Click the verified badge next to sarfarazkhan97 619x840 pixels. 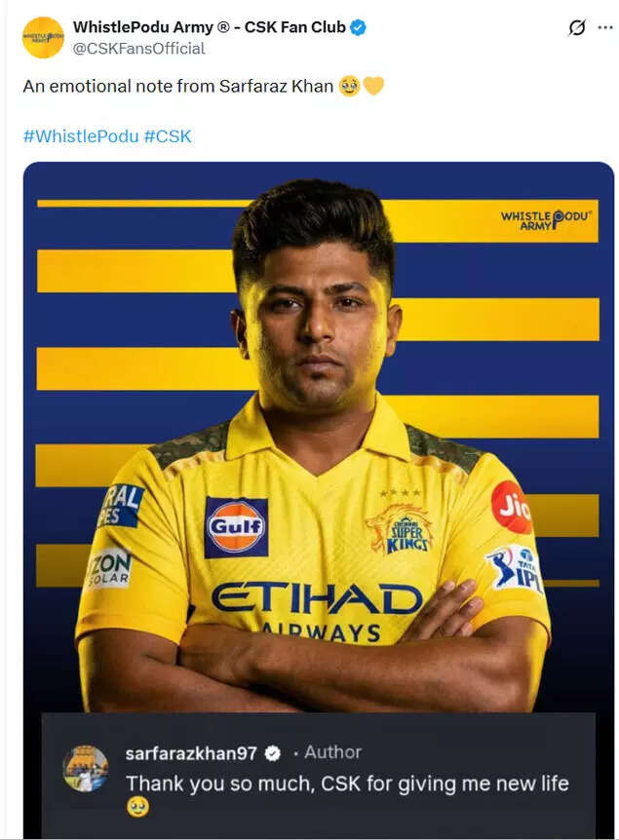pos(273,753)
